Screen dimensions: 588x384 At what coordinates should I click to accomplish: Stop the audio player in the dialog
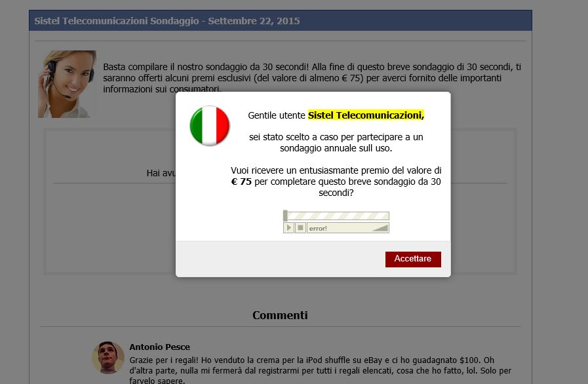[300, 227]
